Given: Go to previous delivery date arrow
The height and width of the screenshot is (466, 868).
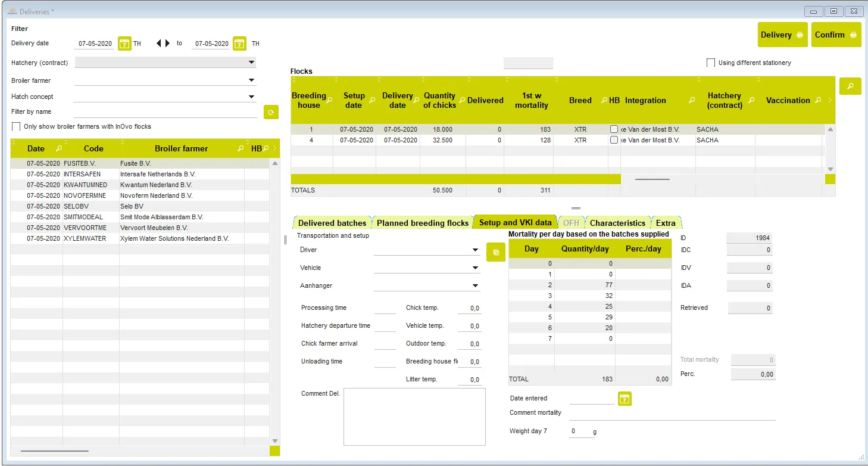Looking at the screenshot, I should pos(159,44).
